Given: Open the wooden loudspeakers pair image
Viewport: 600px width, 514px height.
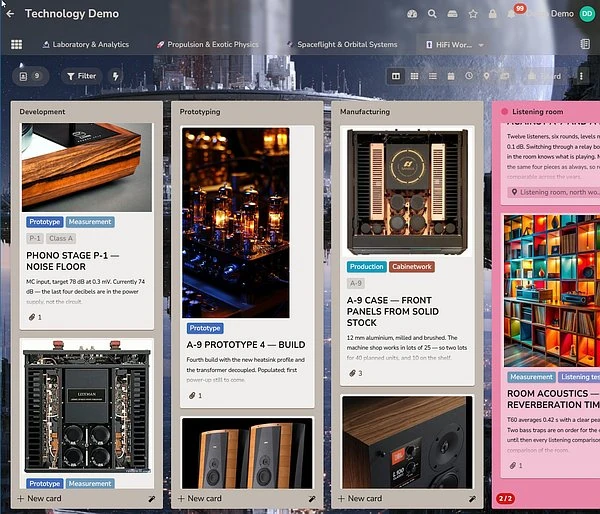Looking at the screenshot, I should pyautogui.click(x=247, y=454).
